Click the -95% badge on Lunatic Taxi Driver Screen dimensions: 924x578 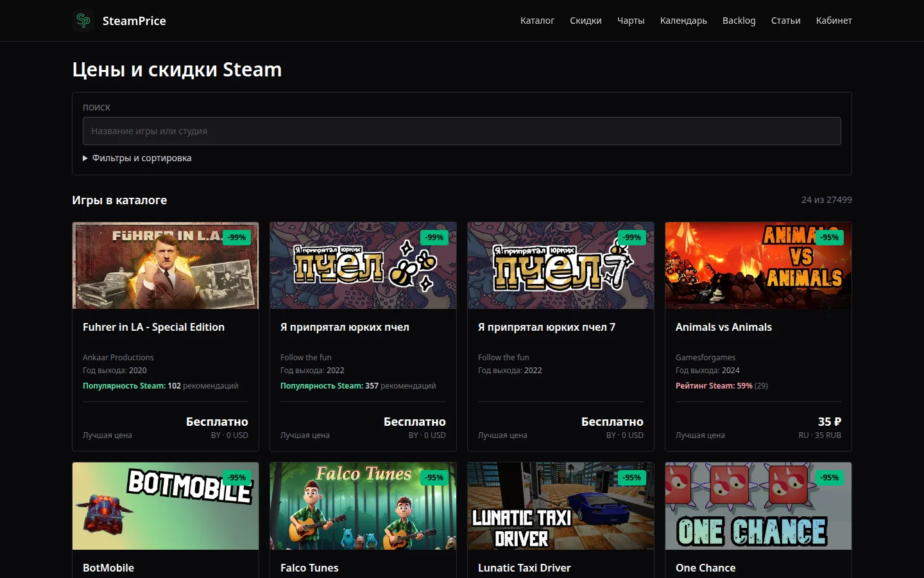(633, 478)
